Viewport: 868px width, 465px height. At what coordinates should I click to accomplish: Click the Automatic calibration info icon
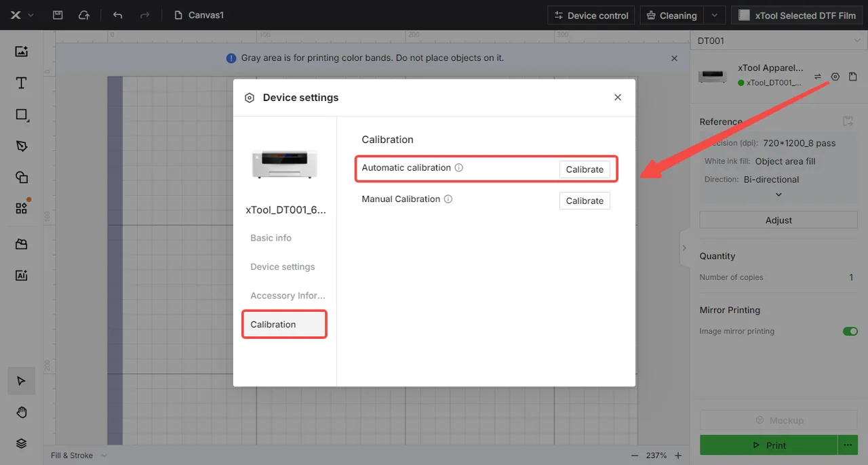459,167
